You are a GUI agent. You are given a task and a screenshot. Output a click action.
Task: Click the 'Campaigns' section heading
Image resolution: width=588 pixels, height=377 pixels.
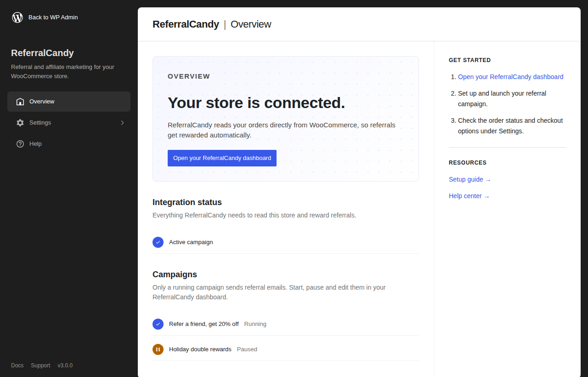175,274
